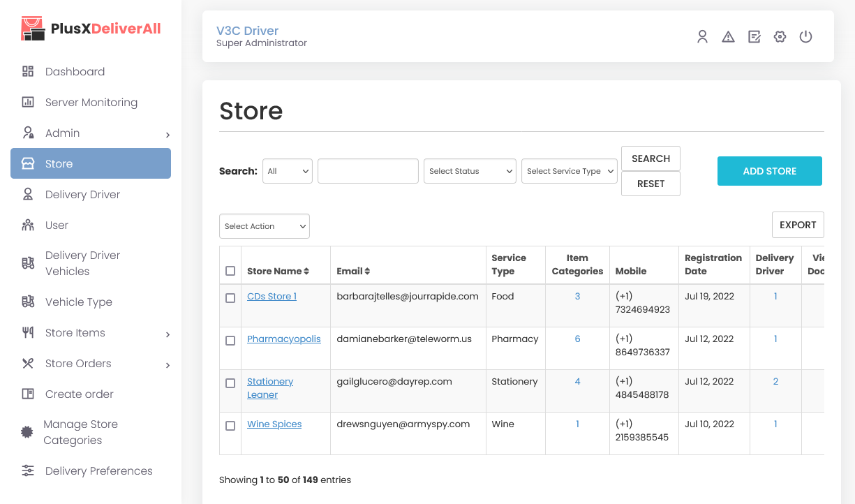Expand the Store Items submenu chevron
The width and height of the screenshot is (855, 504).
tap(168, 334)
